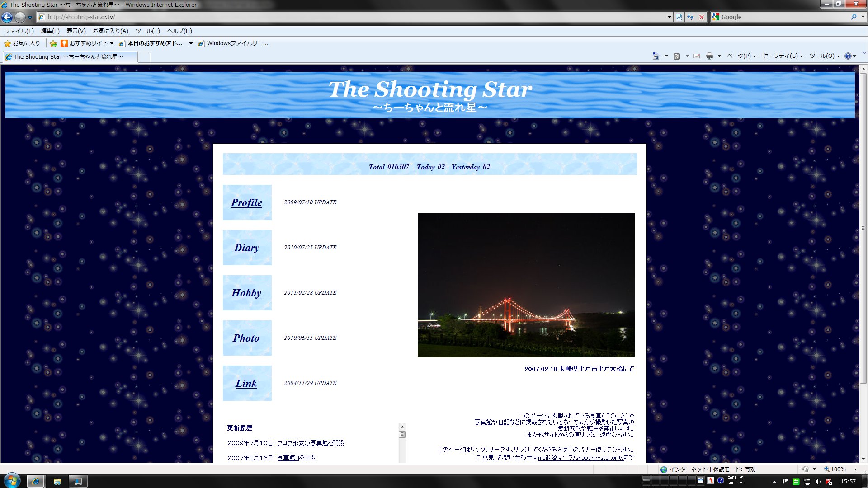Image resolution: width=868 pixels, height=488 pixels.
Task: Click the browser Back arrow button
Action: (7, 17)
